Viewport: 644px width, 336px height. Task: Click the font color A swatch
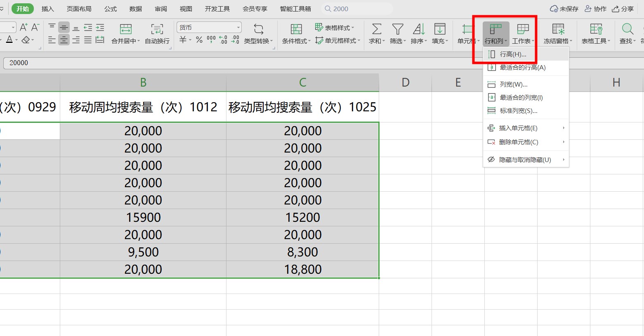(9, 40)
